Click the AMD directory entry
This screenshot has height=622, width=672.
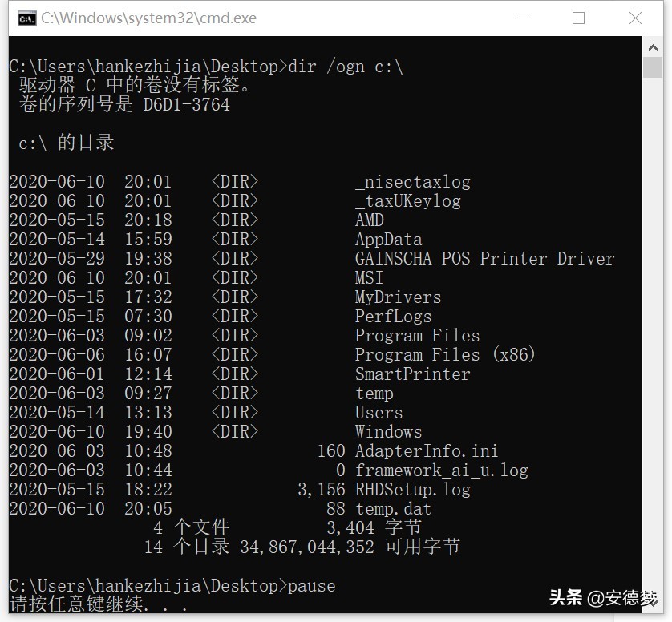(x=369, y=220)
